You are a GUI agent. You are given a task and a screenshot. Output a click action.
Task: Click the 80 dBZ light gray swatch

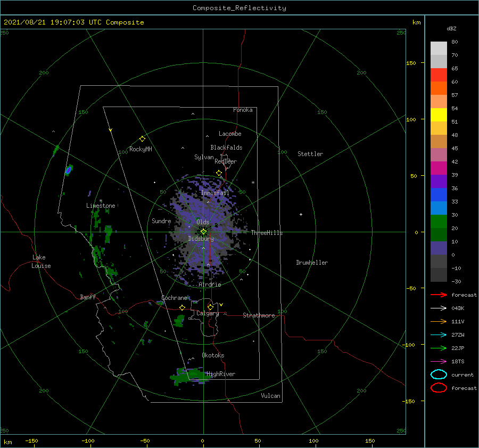[439, 48]
